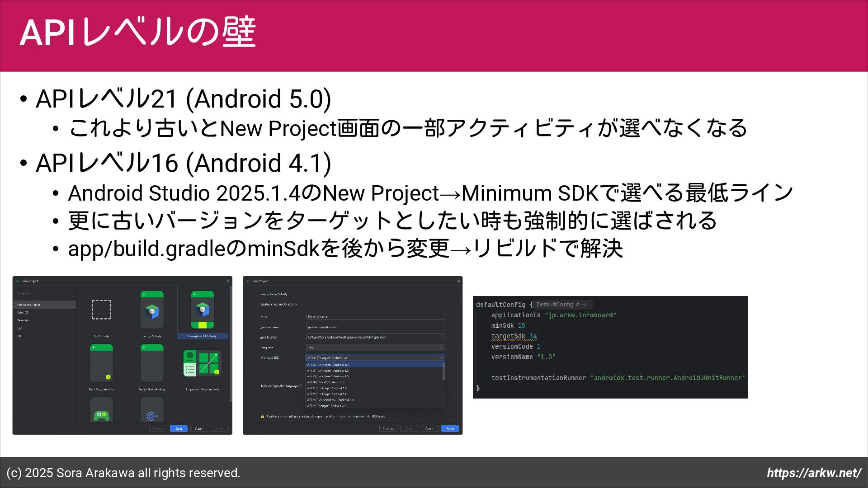This screenshot has width=868, height=488.
Task: Click the help icon beside Build configuration language
Action: click(301, 386)
